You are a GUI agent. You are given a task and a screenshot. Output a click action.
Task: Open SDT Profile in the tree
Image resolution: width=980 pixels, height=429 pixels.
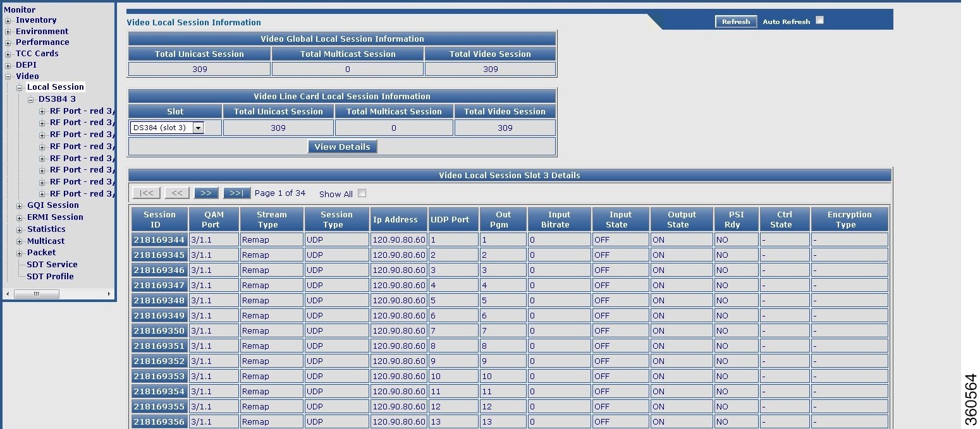(51, 277)
